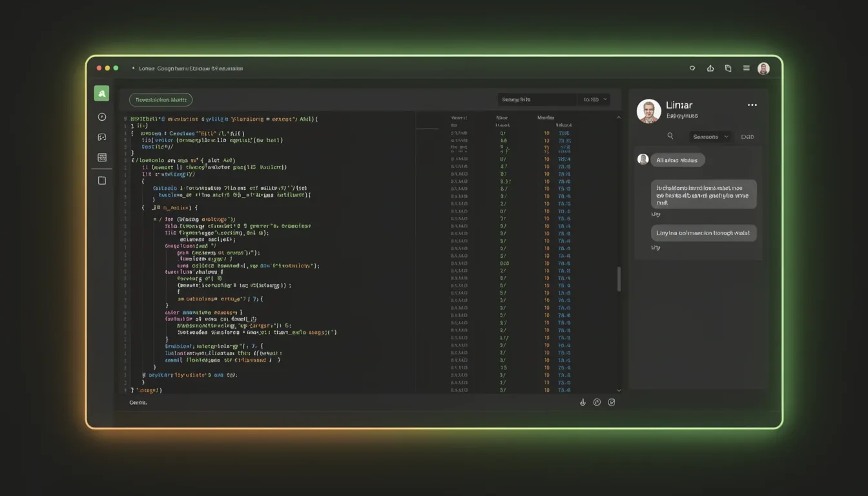Open the hamburger menu in the title bar
This screenshot has height=496, width=868.
click(x=746, y=68)
